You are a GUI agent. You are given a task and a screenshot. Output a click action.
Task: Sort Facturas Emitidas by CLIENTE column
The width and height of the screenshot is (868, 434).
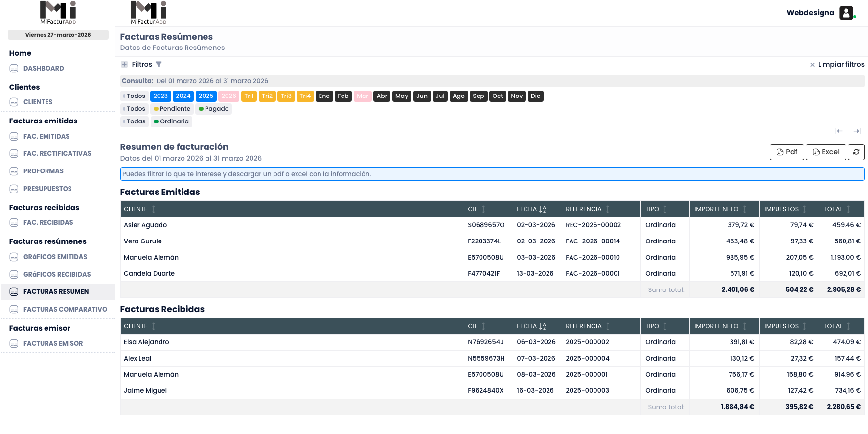tap(154, 209)
